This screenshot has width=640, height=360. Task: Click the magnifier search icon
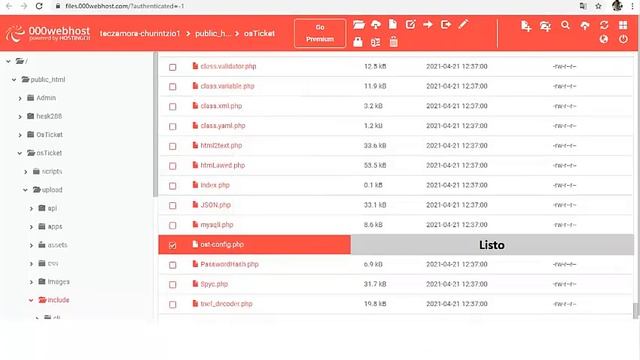tap(565, 25)
